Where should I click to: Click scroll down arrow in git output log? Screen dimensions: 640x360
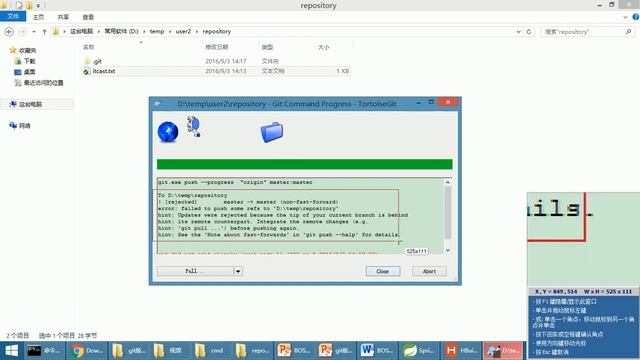coord(448,250)
